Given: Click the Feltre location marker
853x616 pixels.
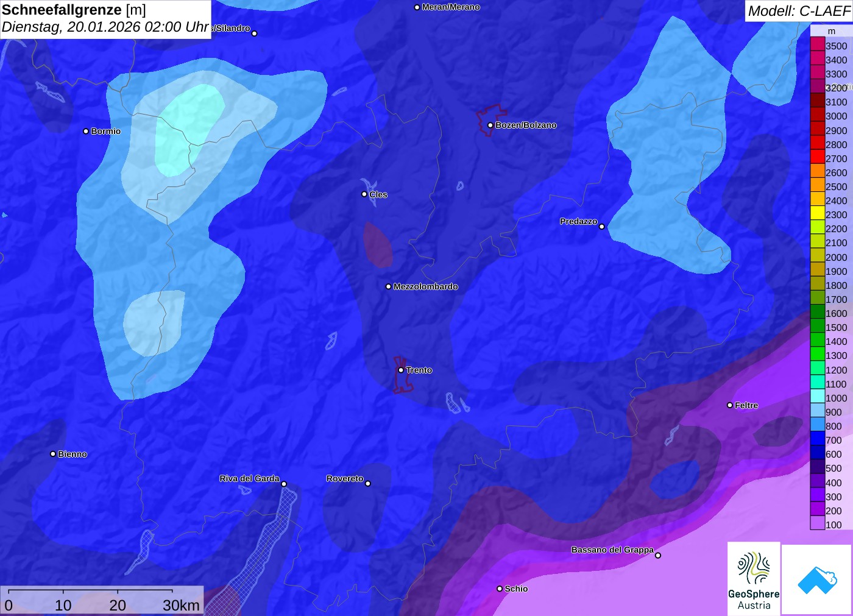Looking at the screenshot, I should (x=730, y=405).
